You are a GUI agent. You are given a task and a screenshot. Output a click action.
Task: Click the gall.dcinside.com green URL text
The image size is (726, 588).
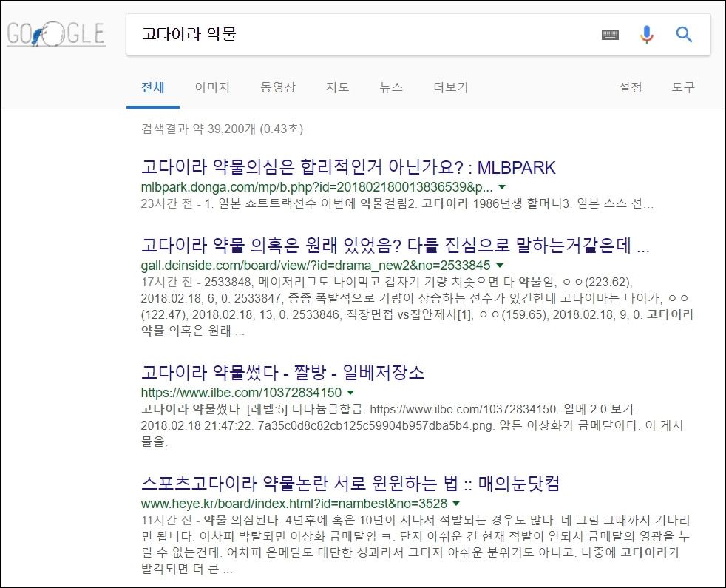click(x=315, y=266)
